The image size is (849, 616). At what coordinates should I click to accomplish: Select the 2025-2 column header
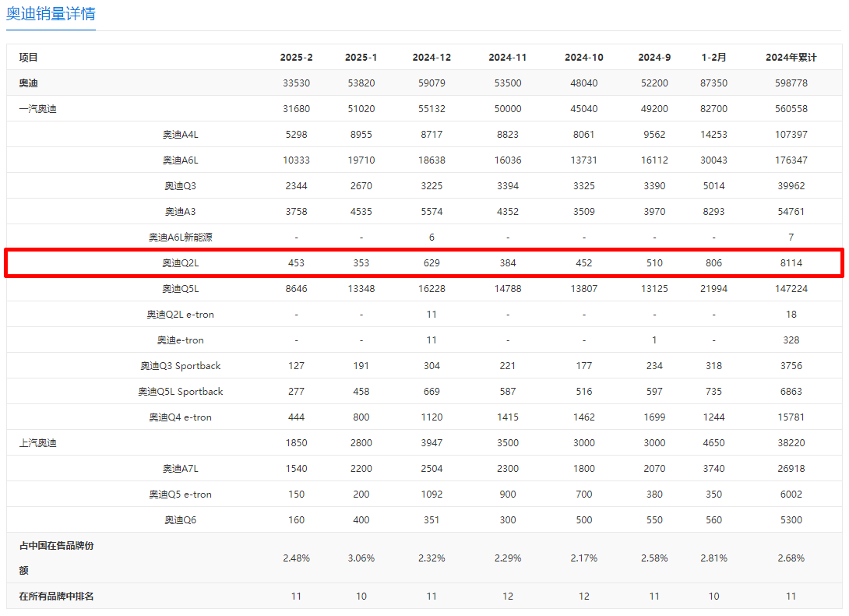296,58
